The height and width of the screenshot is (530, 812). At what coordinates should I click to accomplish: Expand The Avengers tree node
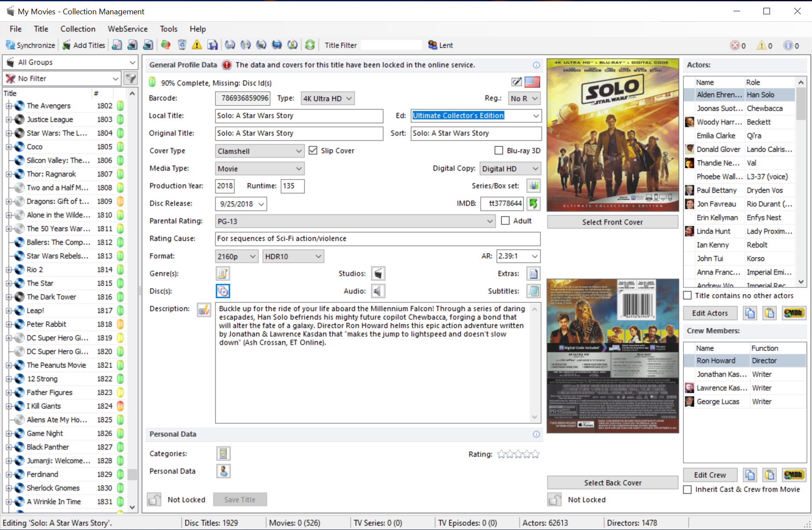coord(8,106)
